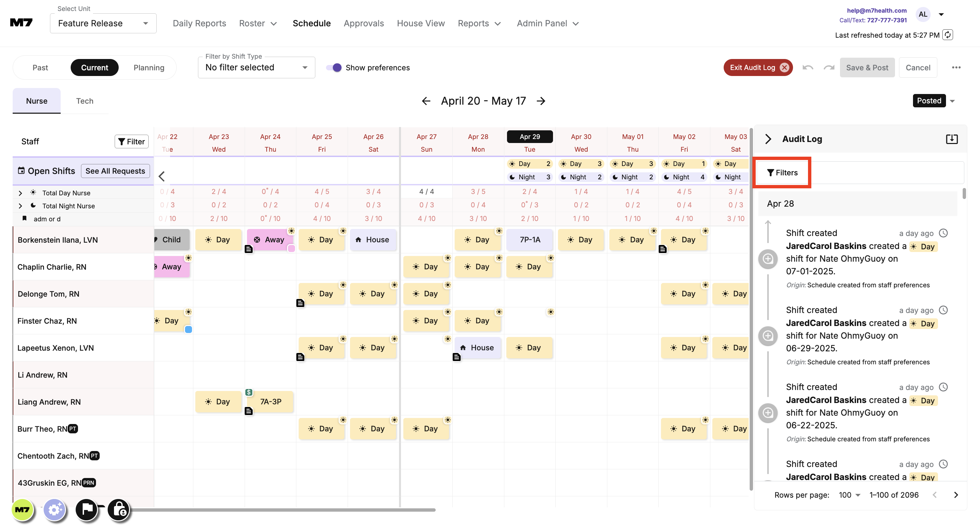Click the undo arrow icon

(x=808, y=68)
